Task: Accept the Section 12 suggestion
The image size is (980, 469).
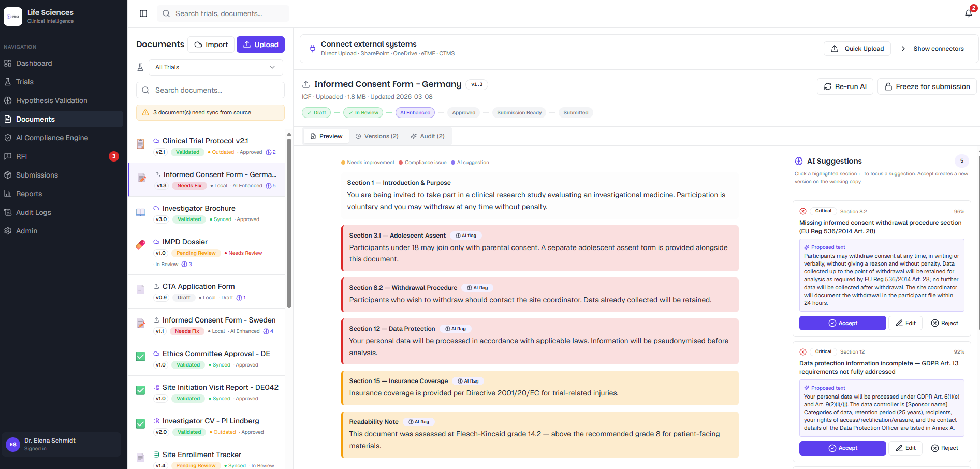Action: tap(843, 448)
